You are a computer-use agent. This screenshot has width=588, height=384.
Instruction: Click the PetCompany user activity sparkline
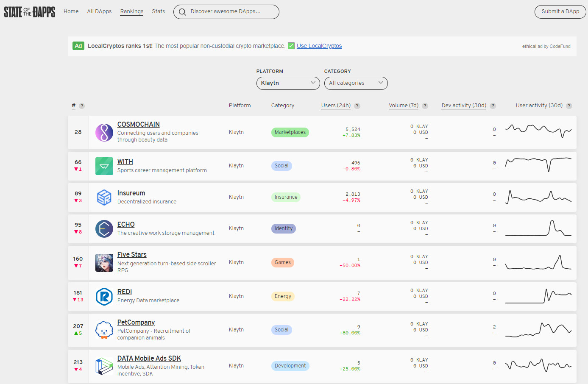[538, 330]
